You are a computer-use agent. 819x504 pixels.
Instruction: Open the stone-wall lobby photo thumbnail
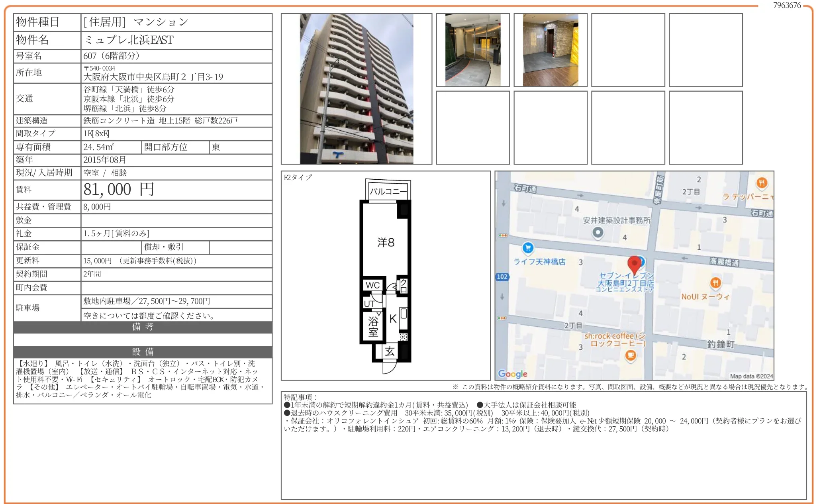550,50
